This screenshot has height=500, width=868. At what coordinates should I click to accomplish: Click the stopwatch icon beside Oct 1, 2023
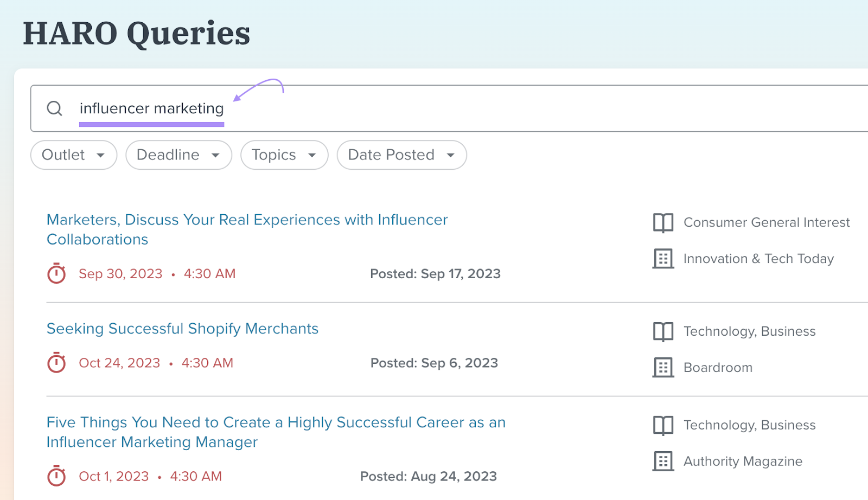56,476
